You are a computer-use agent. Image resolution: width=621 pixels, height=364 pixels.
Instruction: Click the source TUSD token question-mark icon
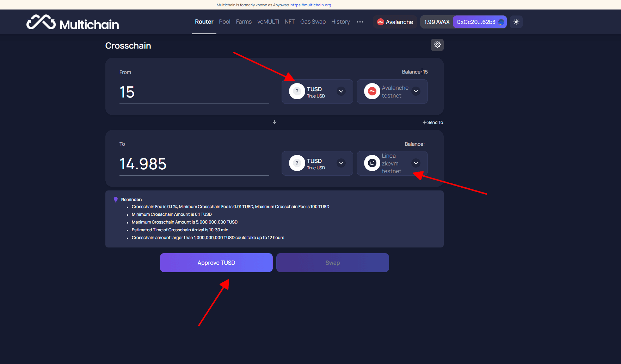pyautogui.click(x=297, y=92)
